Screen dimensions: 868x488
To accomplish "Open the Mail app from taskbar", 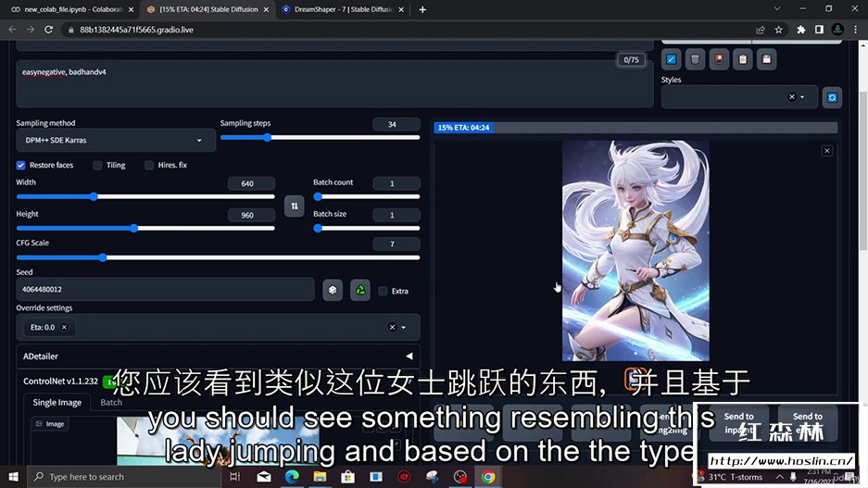I will [x=264, y=476].
